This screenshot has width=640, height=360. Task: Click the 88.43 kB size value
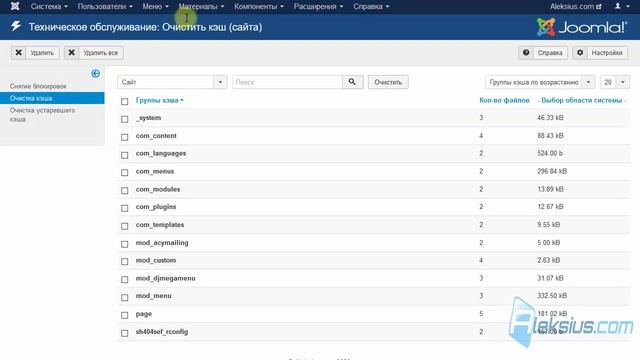point(550,136)
